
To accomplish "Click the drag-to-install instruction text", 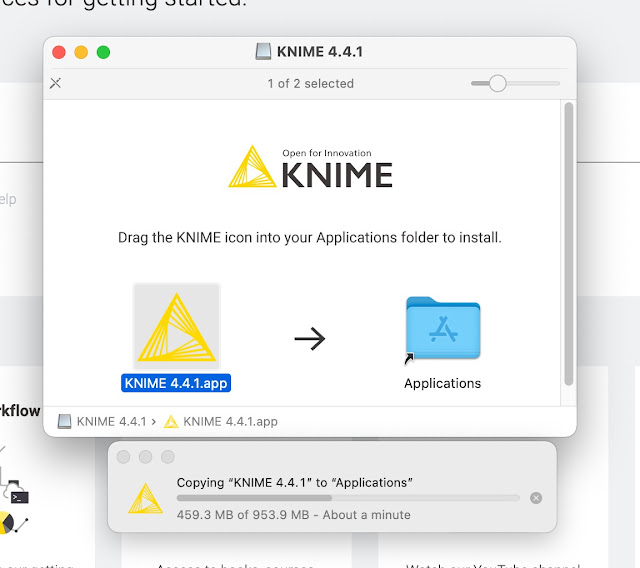I will click(310, 237).
